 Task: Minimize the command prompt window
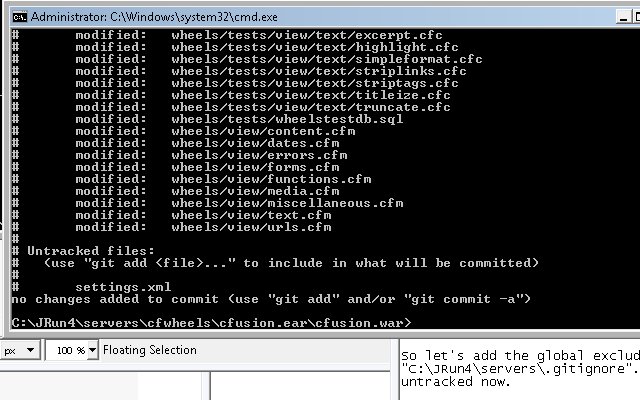[623, 17]
